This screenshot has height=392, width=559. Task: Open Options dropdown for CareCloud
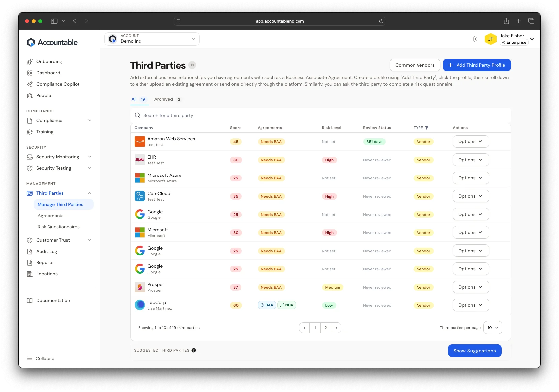point(470,196)
